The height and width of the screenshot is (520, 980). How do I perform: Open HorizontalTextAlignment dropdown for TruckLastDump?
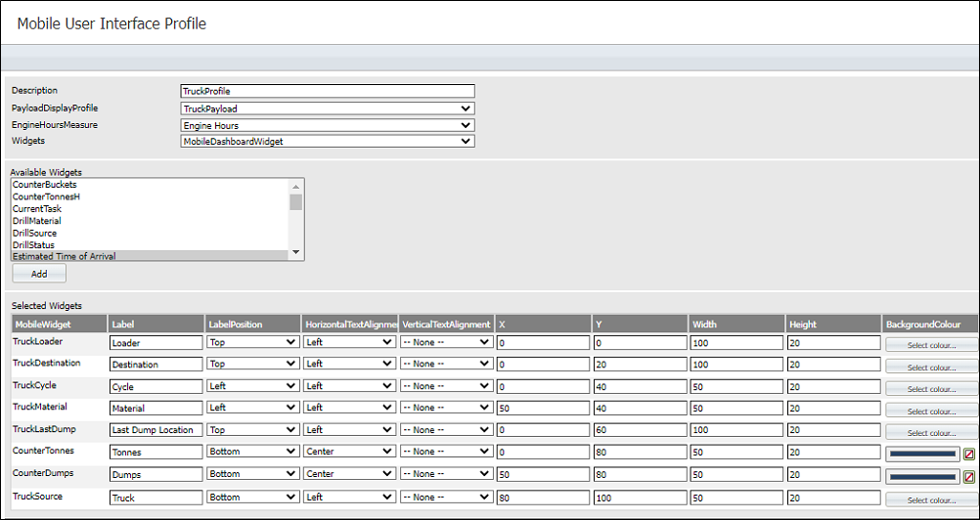(350, 429)
